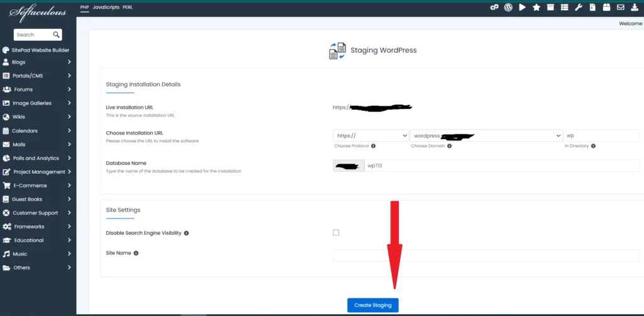Click info icon beside Disable Search Engine Visibility
The height and width of the screenshot is (316, 644).
pyautogui.click(x=186, y=233)
